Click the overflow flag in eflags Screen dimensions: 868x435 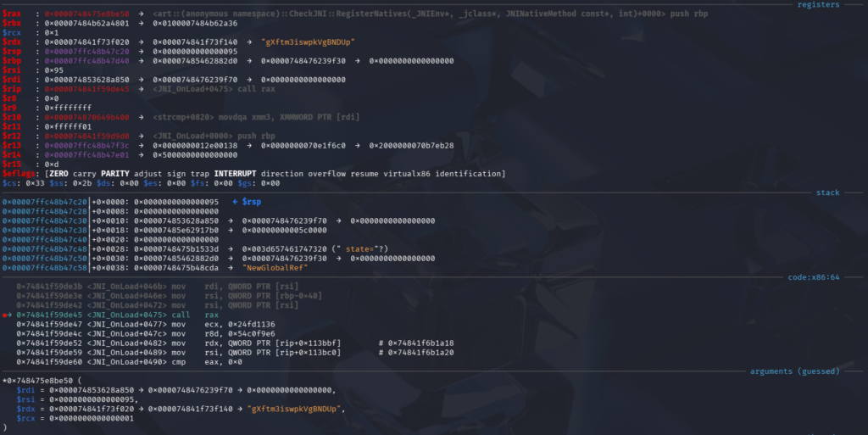[327, 174]
